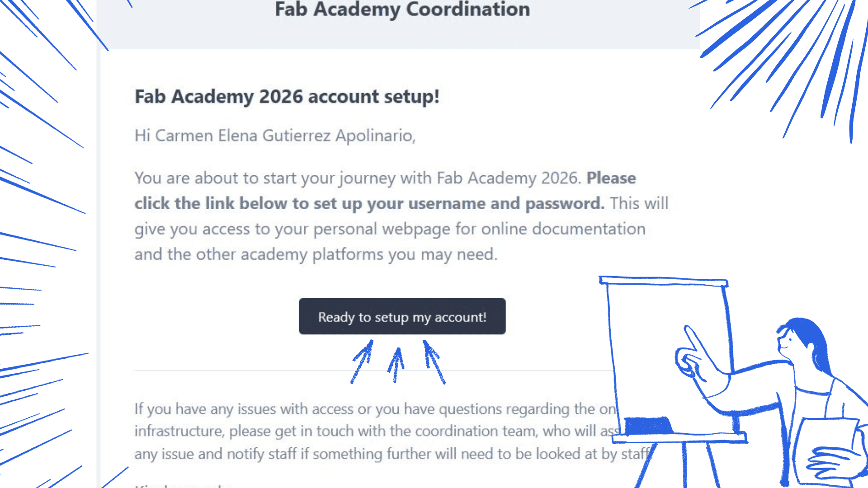Select the Fab Academy 2026 account setup heading
The image size is (868, 488).
(x=287, y=97)
